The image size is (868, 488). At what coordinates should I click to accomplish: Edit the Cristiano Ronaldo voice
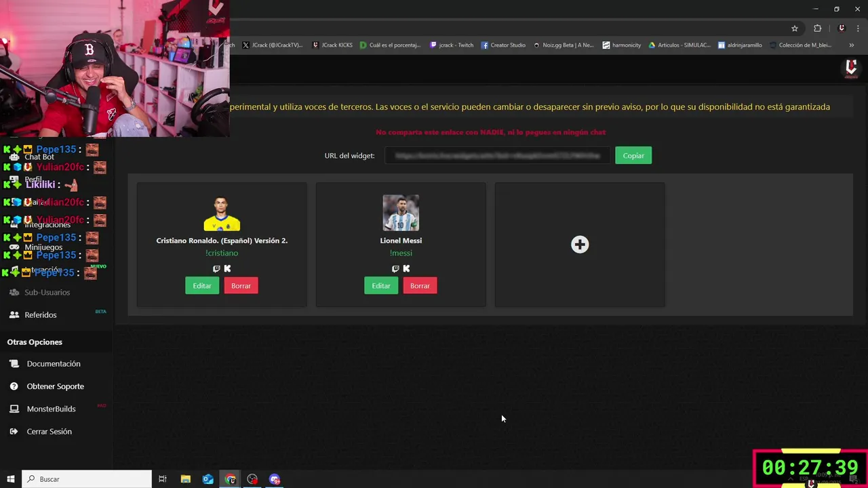click(202, 285)
